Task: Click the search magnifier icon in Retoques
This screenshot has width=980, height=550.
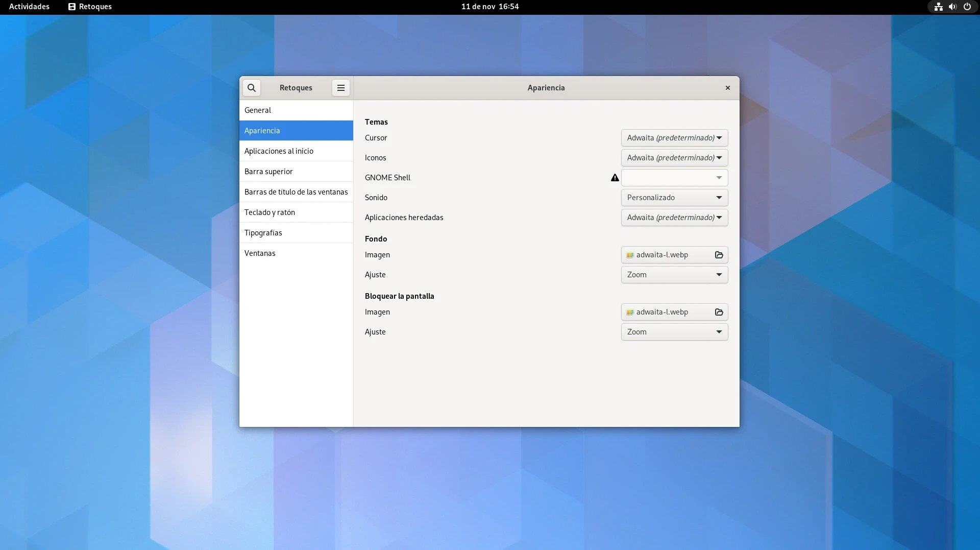Action: [251, 88]
